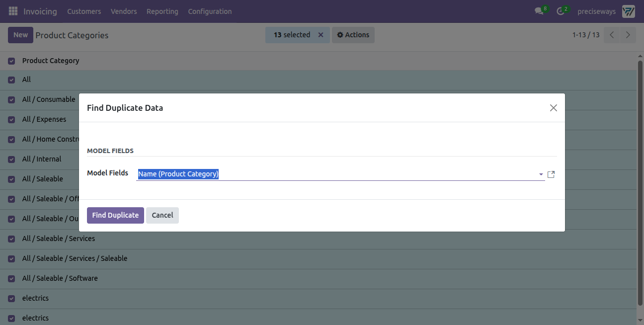Screen dimensions: 644x325
Task: Open the Customers menu
Action: tap(84, 11)
